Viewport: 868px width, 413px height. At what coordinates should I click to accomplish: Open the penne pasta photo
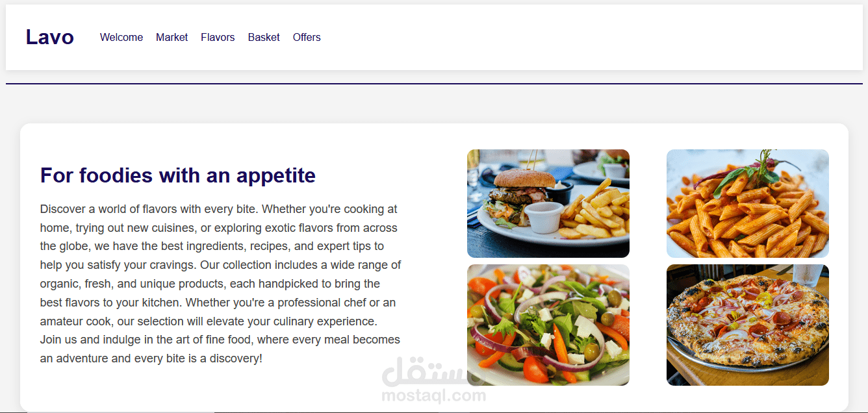748,203
